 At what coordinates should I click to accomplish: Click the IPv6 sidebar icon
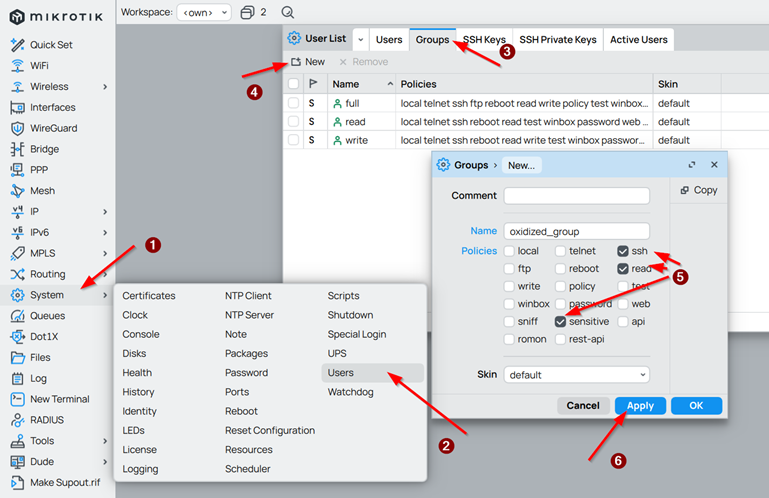coord(18,233)
